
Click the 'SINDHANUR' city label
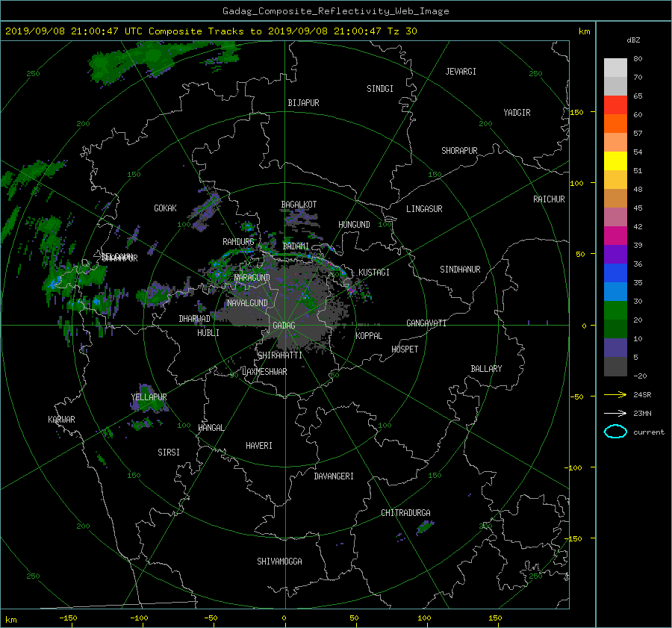tap(460, 270)
